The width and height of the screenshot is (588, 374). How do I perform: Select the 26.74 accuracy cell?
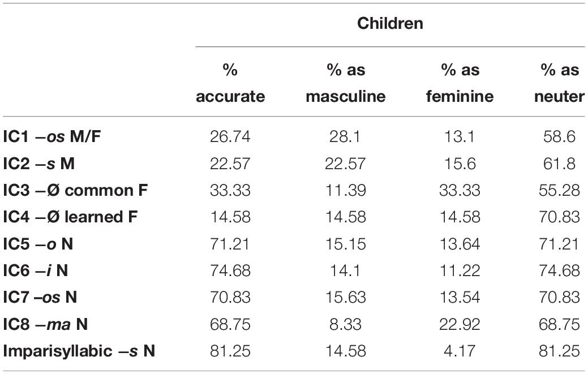230,137
